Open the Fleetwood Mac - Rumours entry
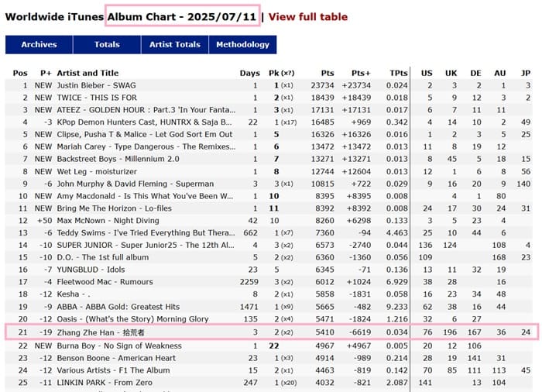This screenshot has width=542, height=392. 105,282
